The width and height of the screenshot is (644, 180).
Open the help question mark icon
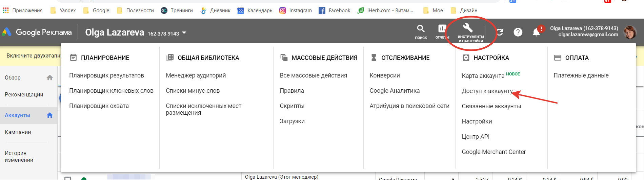pos(518,32)
